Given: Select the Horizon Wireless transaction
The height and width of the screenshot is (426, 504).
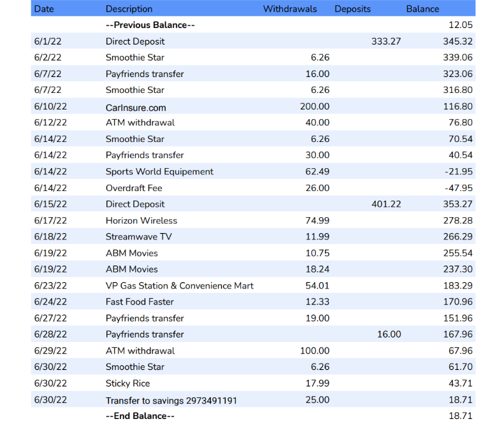Looking at the screenshot, I should coord(141,220).
